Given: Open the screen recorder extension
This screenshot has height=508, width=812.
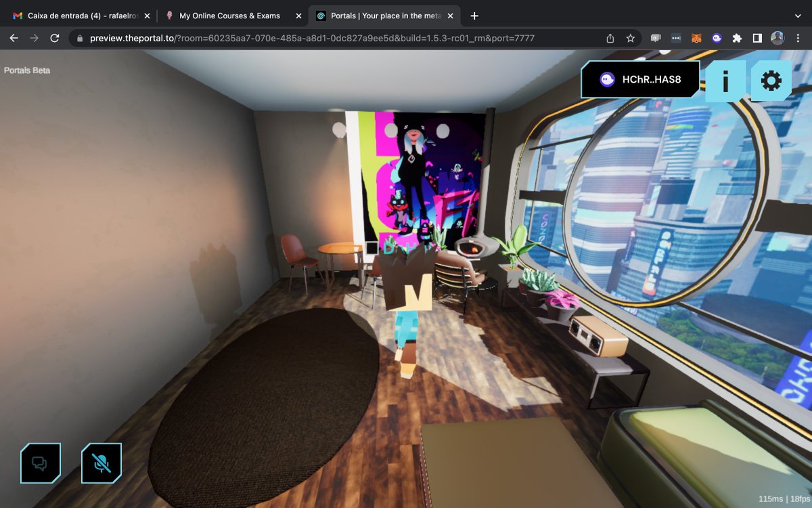Looking at the screenshot, I should pos(656,39).
